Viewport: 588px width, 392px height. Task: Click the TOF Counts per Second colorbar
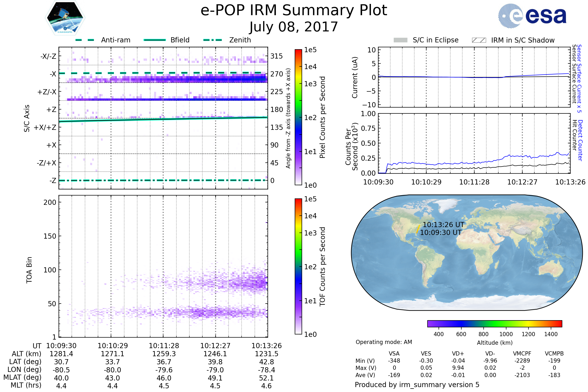coord(298,266)
